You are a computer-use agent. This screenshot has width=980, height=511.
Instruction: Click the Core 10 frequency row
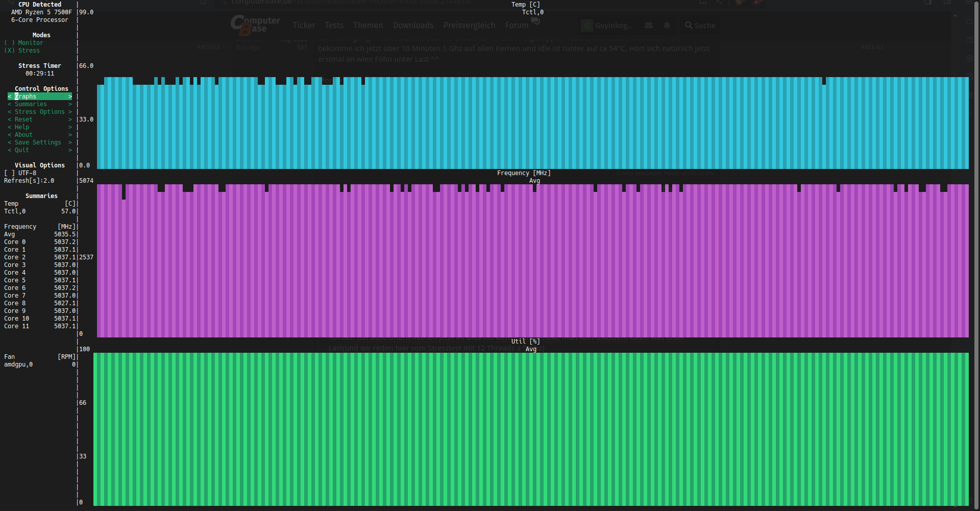(x=40, y=319)
